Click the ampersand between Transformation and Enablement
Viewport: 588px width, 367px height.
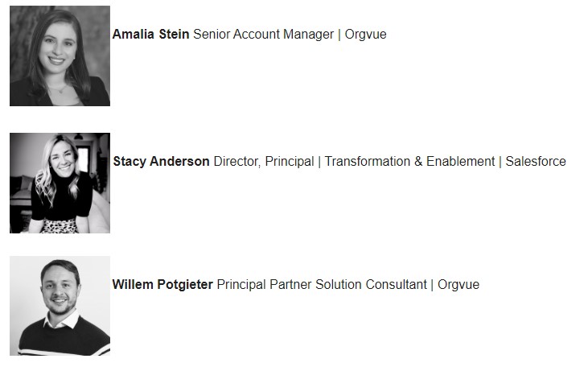[418, 161]
